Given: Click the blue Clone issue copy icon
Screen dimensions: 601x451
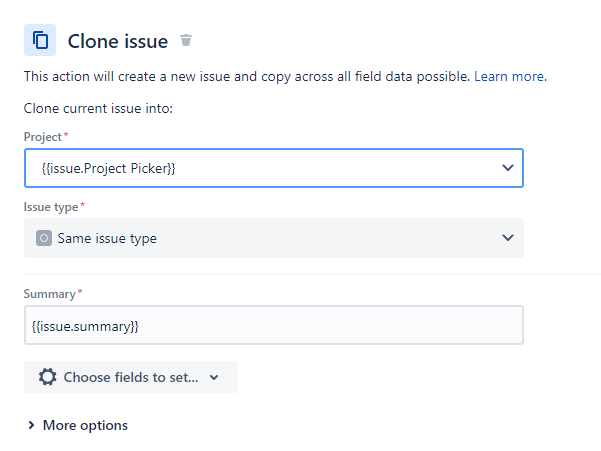Looking at the screenshot, I should tap(40, 40).
